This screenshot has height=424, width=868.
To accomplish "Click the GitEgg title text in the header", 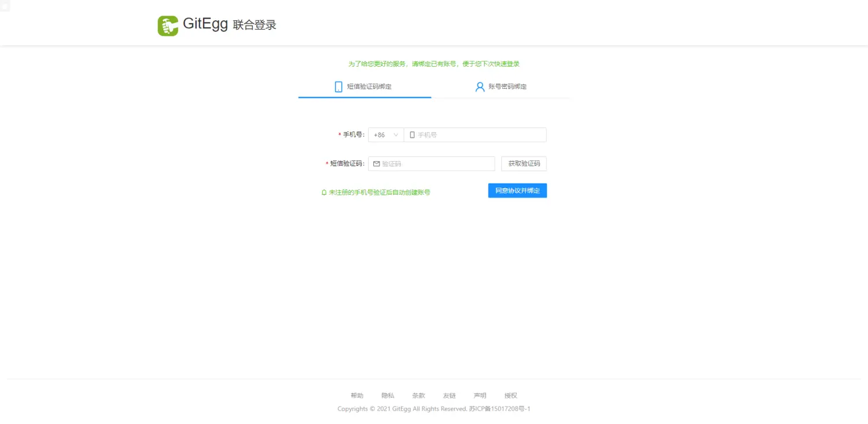I will [x=205, y=24].
